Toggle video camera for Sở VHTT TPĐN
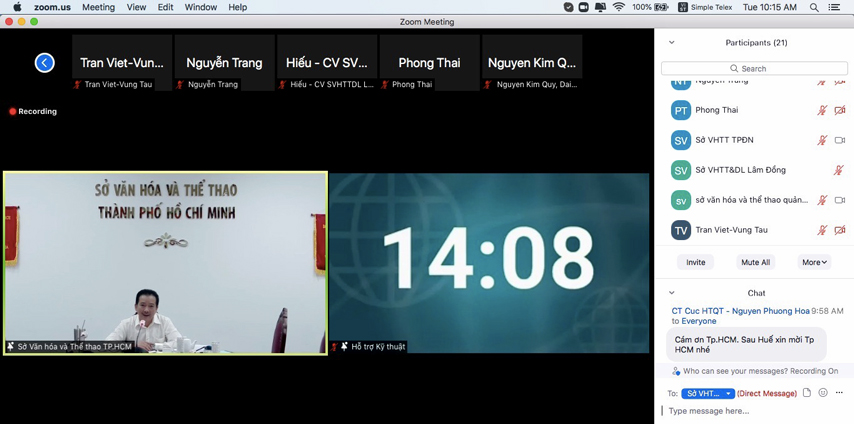The width and height of the screenshot is (854, 424). tap(840, 140)
